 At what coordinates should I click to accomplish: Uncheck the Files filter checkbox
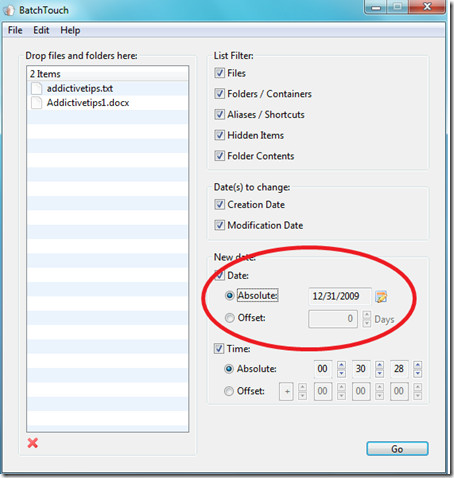(219, 73)
